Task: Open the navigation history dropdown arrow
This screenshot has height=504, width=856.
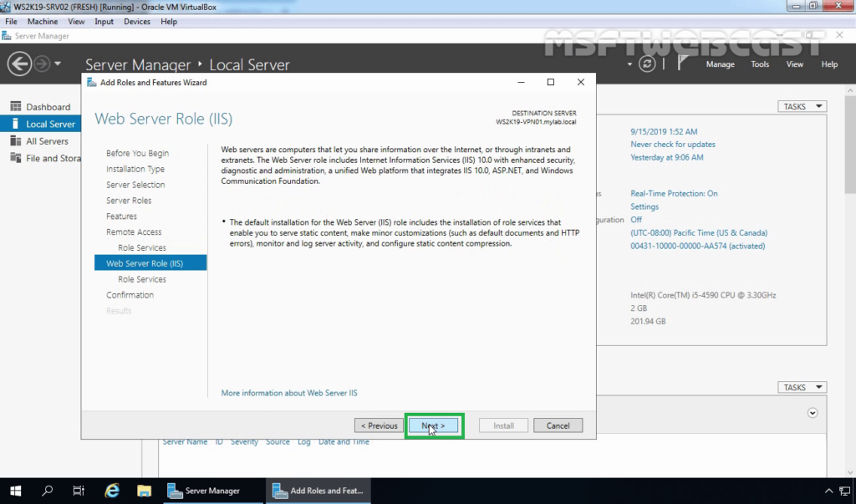Action: point(58,64)
